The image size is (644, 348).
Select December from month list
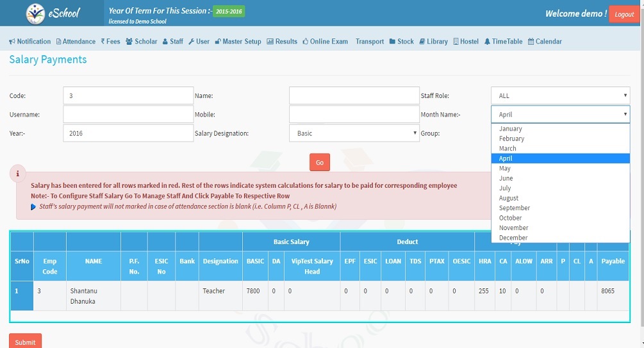coord(513,238)
